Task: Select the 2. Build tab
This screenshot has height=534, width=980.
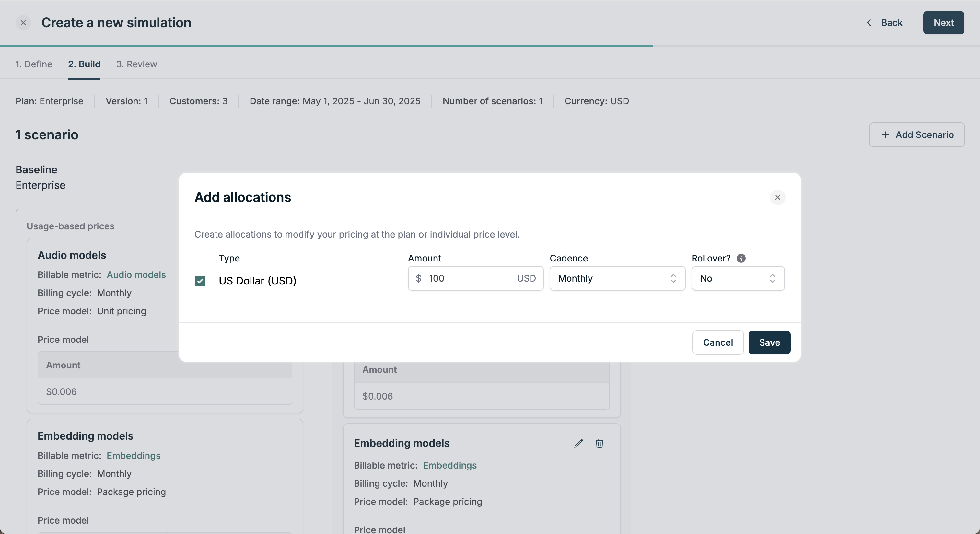Action: click(x=84, y=64)
